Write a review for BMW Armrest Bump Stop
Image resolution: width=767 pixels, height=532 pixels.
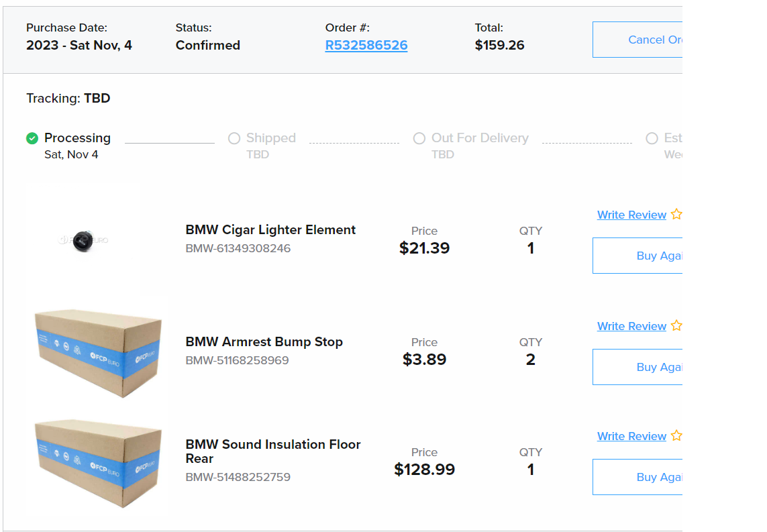click(x=631, y=326)
